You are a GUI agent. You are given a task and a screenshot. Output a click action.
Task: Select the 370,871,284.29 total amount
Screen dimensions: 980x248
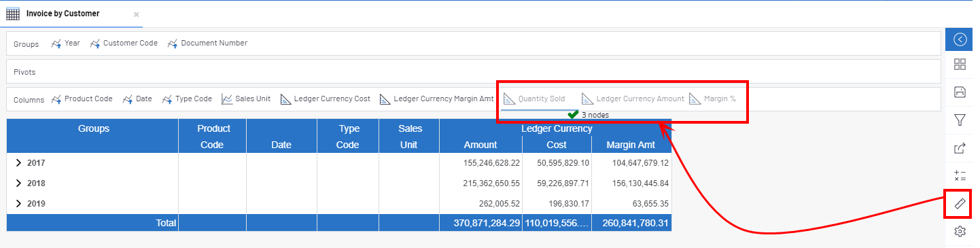[x=480, y=222]
